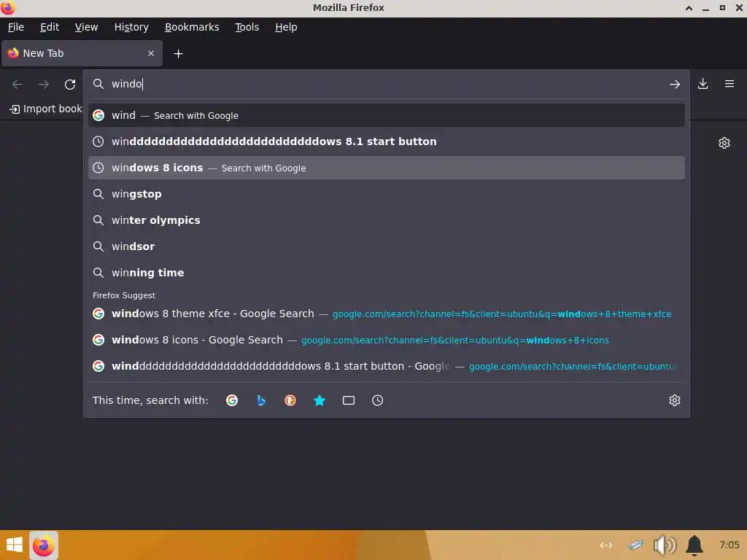Pick the 'winning time' search suggestion
747x560 pixels.
[387, 273]
